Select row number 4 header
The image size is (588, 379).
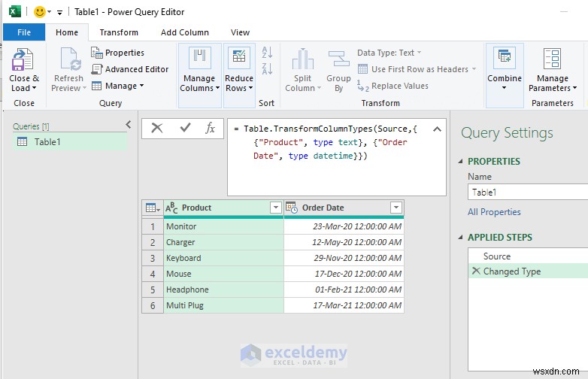[x=153, y=274]
